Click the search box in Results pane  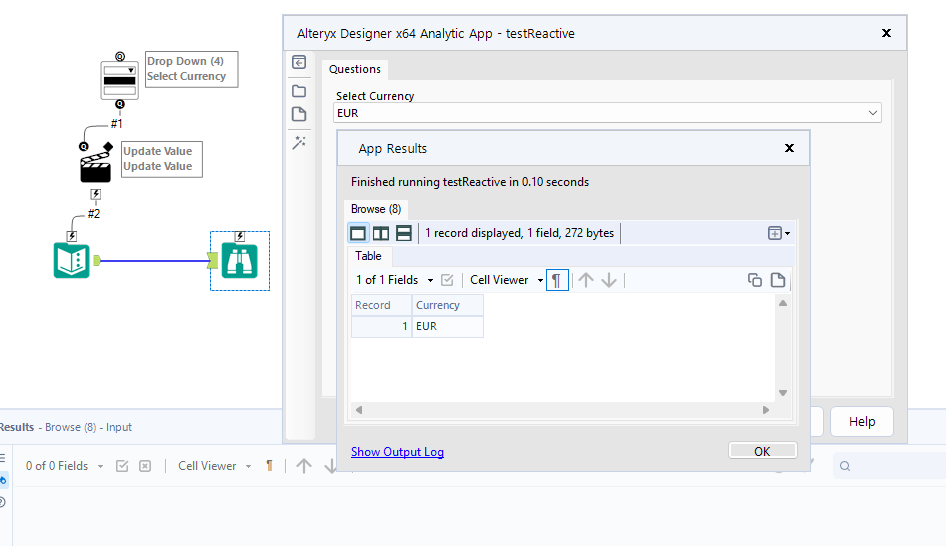click(889, 466)
